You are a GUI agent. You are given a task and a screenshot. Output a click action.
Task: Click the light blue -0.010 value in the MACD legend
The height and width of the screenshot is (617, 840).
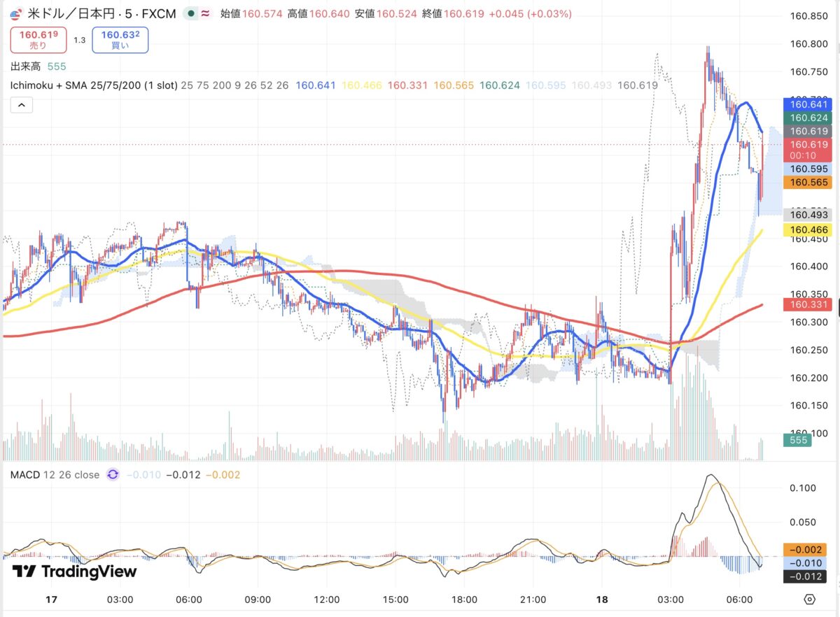click(x=143, y=475)
